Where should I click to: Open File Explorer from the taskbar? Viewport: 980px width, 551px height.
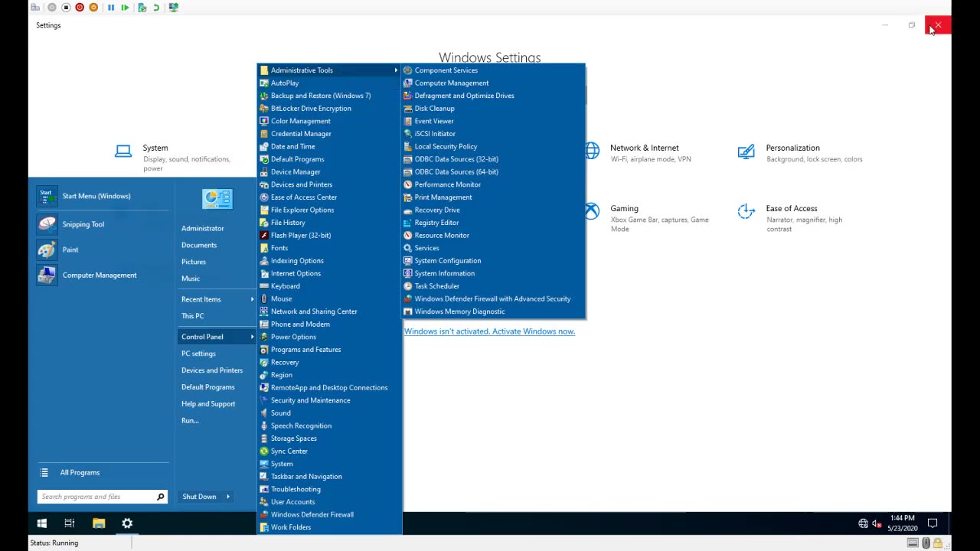pyautogui.click(x=99, y=523)
